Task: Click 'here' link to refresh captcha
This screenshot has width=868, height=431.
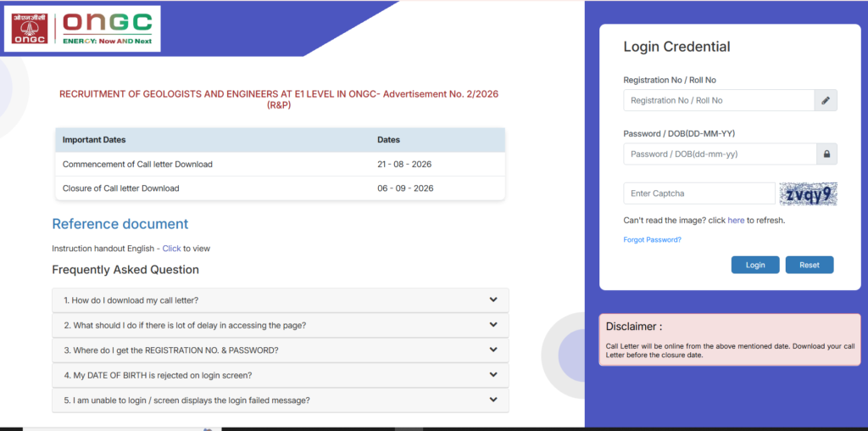Action: pos(736,220)
